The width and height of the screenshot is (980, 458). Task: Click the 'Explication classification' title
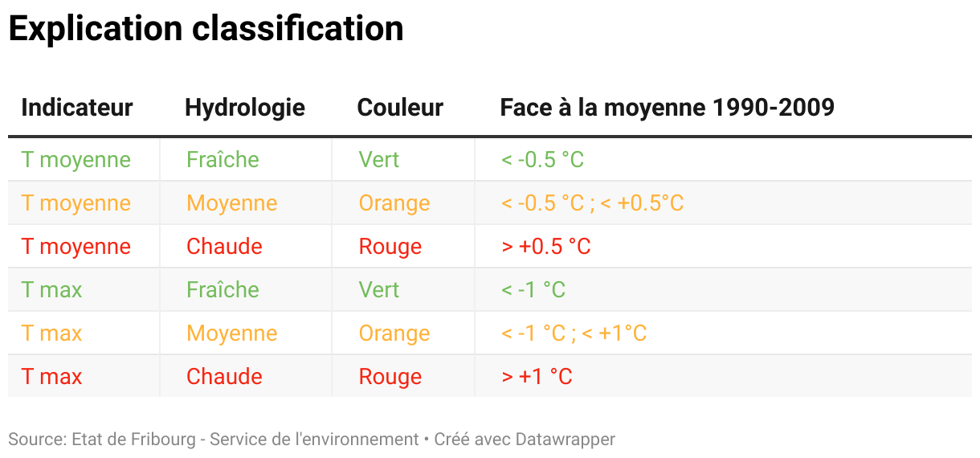pyautogui.click(x=206, y=30)
